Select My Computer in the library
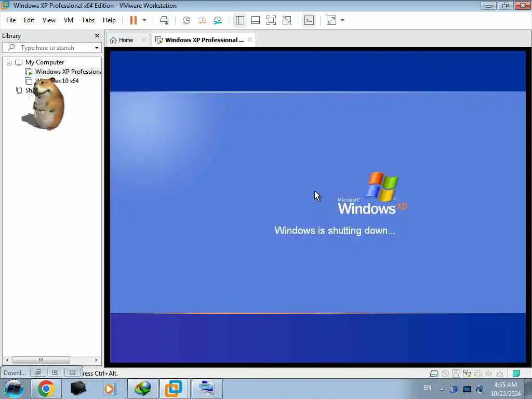 pyautogui.click(x=45, y=62)
